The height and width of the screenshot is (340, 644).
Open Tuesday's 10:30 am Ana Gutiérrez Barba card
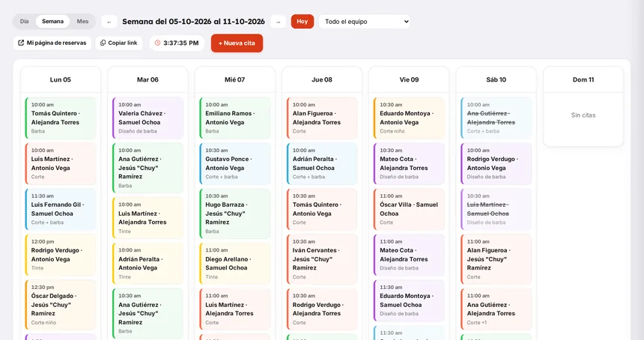[148, 313]
